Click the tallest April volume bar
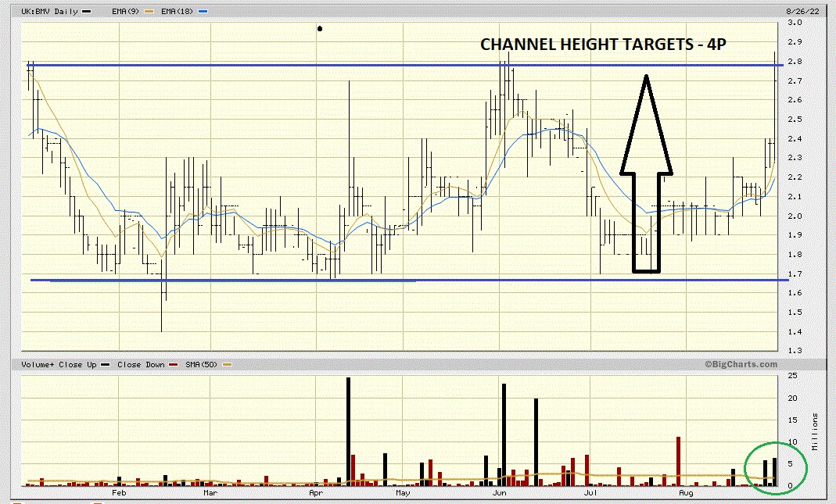 348,431
